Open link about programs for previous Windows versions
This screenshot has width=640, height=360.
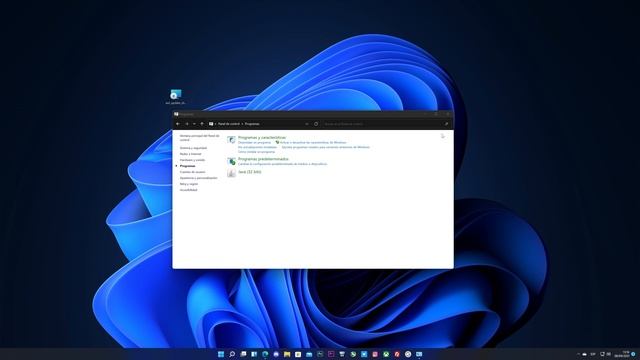point(326,147)
